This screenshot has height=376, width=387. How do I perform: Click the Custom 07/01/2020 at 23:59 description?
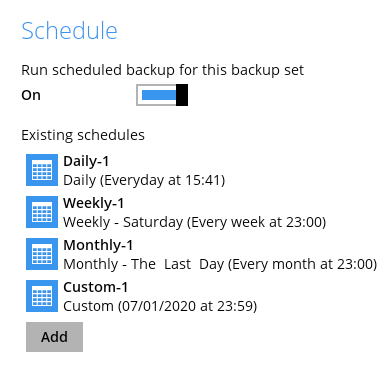tap(160, 306)
